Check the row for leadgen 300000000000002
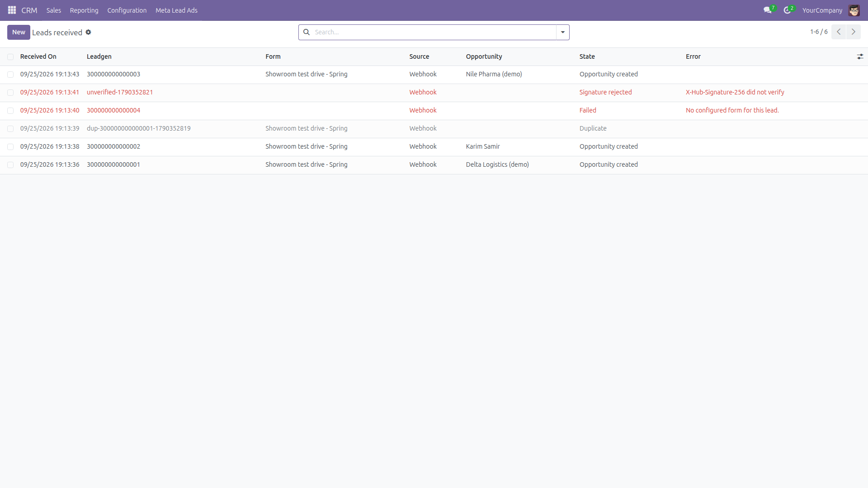The height and width of the screenshot is (488, 868). point(10,147)
